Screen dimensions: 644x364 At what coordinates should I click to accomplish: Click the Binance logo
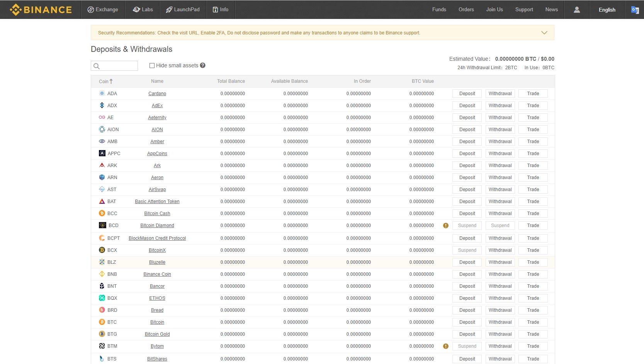point(41,10)
